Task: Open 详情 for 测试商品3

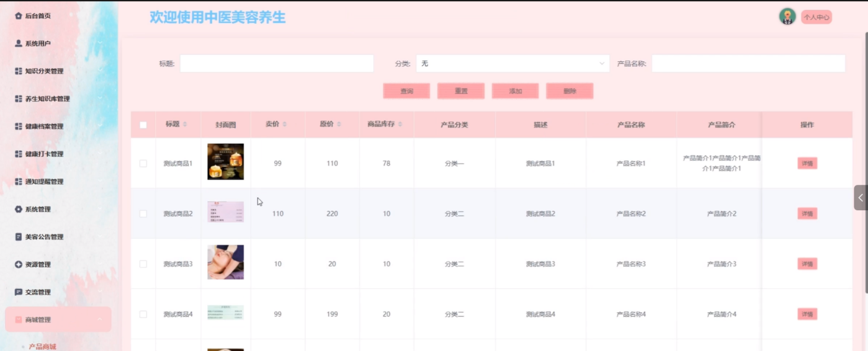Action: 807,264
